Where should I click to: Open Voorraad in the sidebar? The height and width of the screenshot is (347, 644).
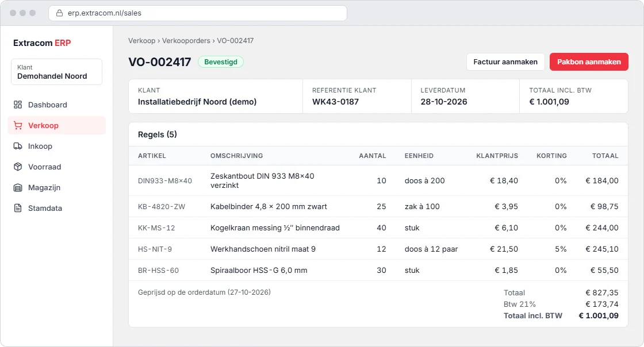(57, 167)
